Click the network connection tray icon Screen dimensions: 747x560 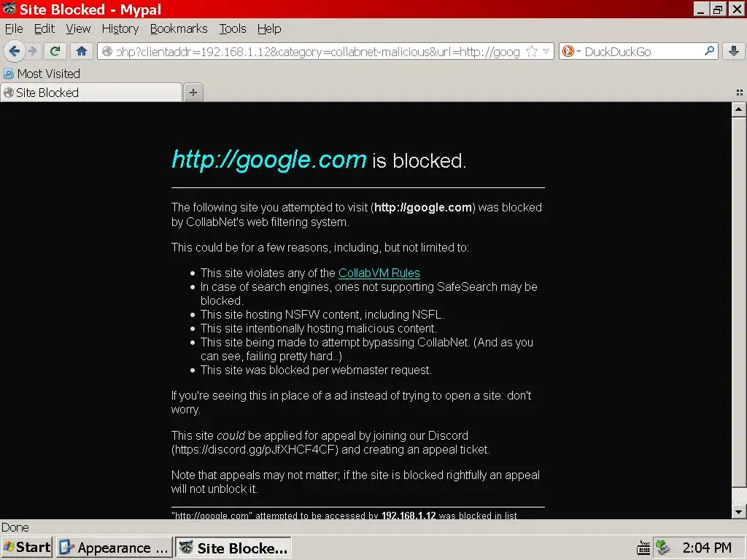point(662,548)
